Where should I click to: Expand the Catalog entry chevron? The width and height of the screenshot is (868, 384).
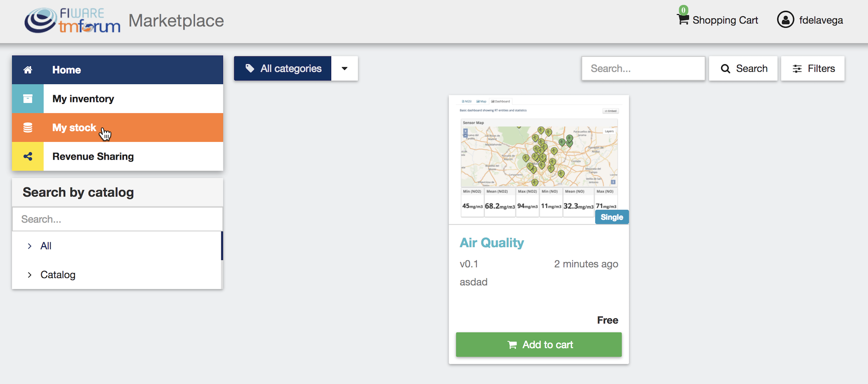coord(29,275)
